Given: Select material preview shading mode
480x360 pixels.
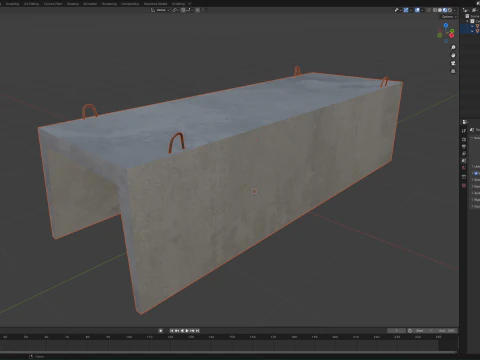Looking at the screenshot, I should (x=445, y=10).
